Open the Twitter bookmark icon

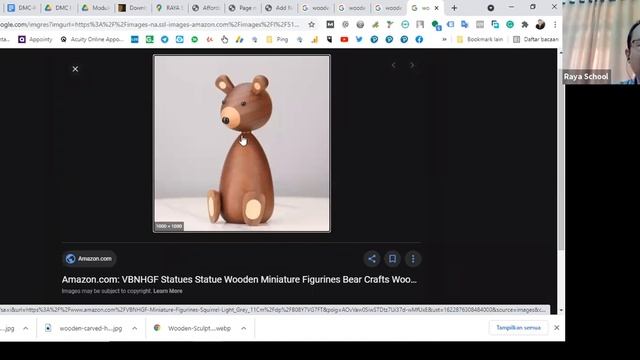359,40
